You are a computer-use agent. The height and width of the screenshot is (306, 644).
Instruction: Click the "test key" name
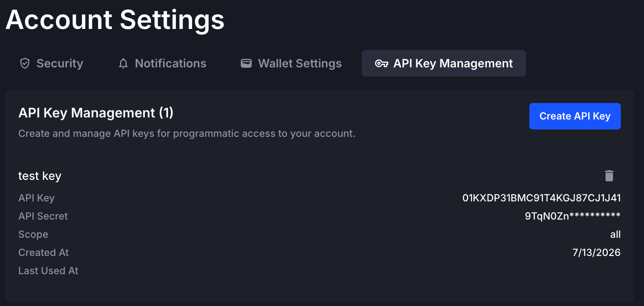pos(40,176)
